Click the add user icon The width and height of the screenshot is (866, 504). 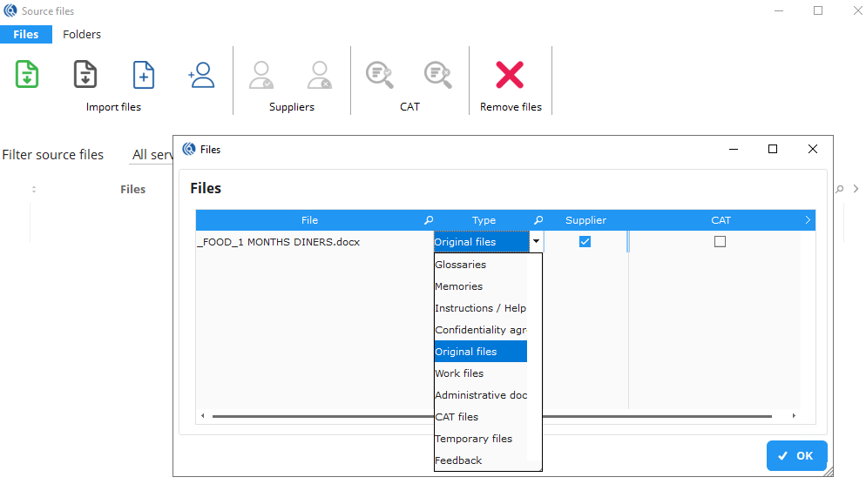tap(201, 75)
